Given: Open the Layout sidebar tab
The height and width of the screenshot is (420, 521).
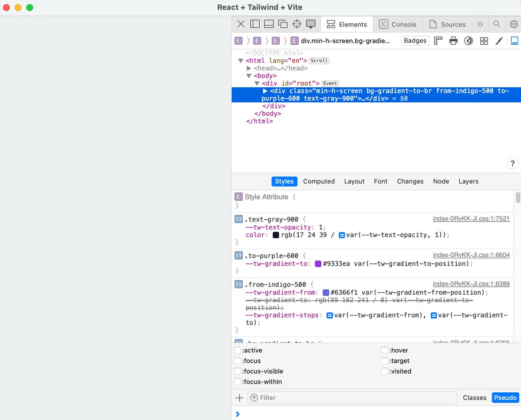Looking at the screenshot, I should click(354, 181).
